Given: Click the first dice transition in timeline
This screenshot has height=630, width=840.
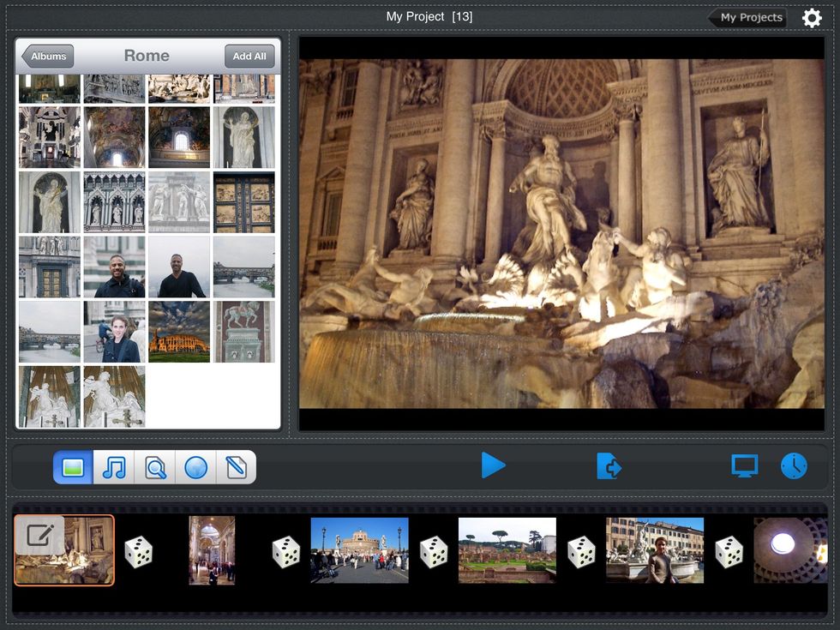Looking at the screenshot, I should point(139,552).
